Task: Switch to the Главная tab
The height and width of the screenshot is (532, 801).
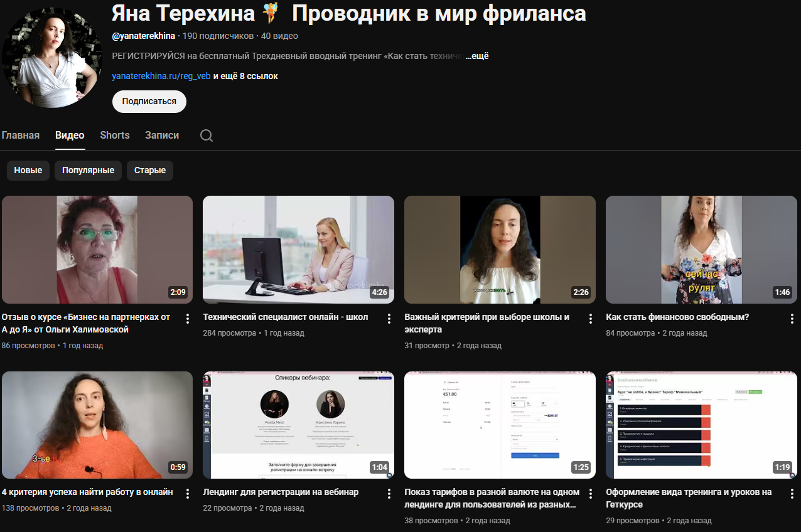Action: pyautogui.click(x=20, y=135)
